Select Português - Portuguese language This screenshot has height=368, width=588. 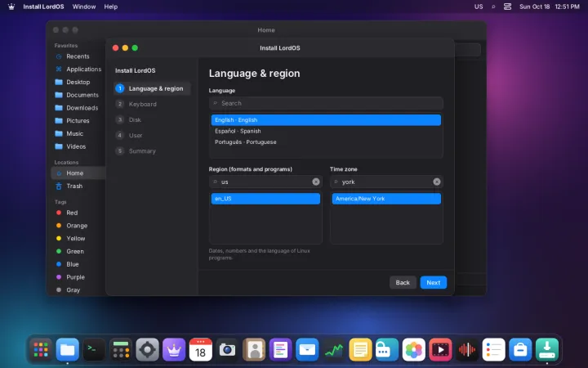[326, 142]
